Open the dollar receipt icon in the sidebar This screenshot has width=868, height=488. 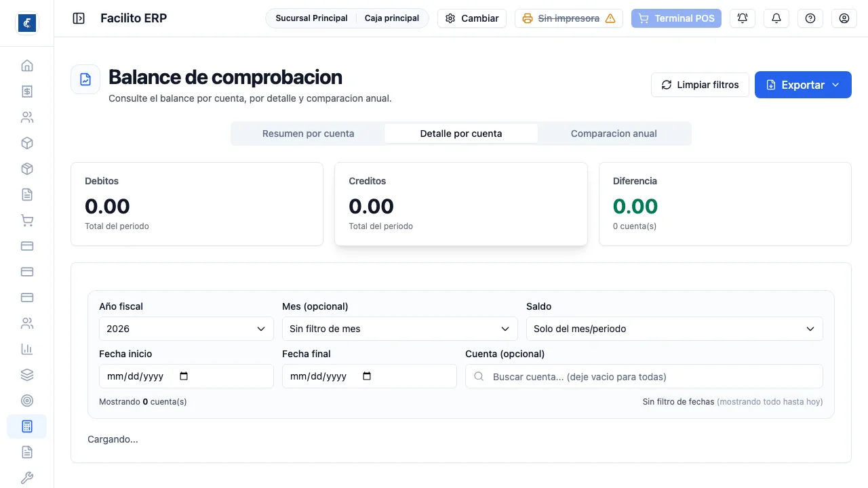click(27, 91)
